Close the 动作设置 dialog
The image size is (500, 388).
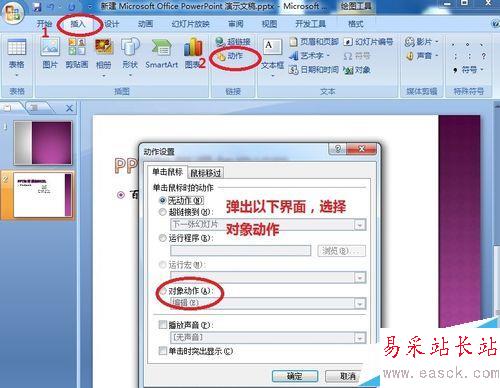coord(362,149)
